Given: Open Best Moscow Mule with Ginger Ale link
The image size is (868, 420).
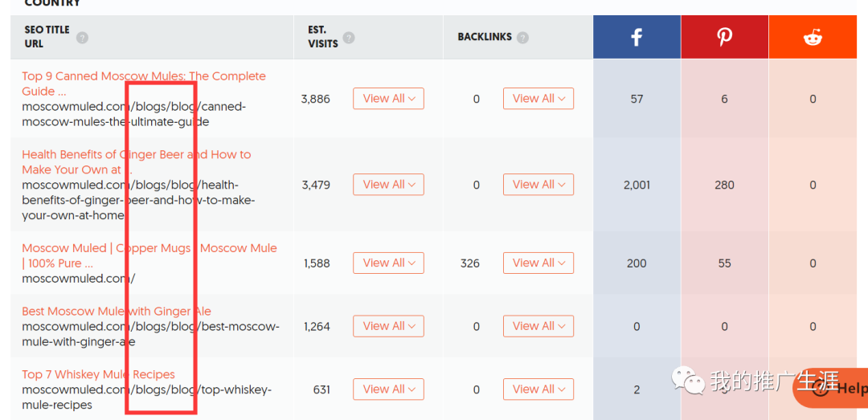Looking at the screenshot, I should pos(117,311).
